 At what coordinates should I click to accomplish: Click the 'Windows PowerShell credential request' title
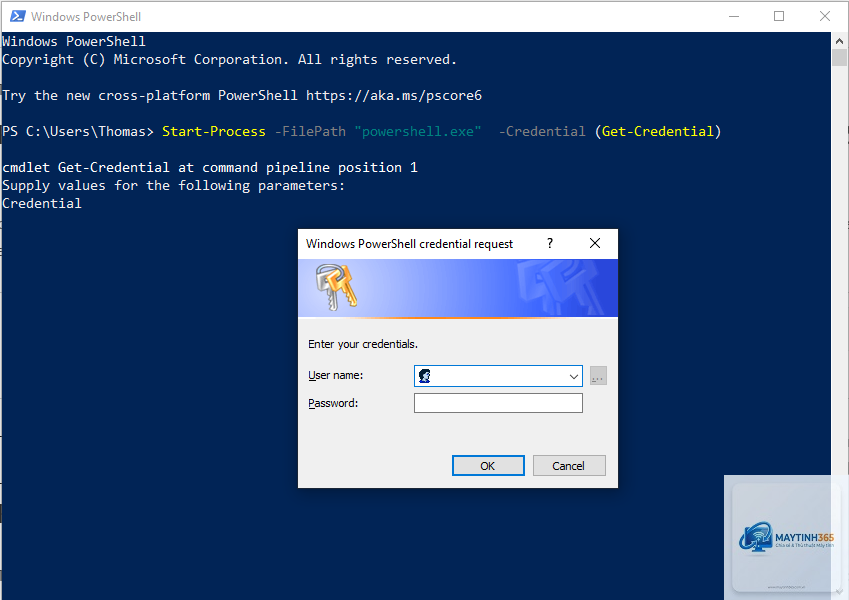pos(409,244)
